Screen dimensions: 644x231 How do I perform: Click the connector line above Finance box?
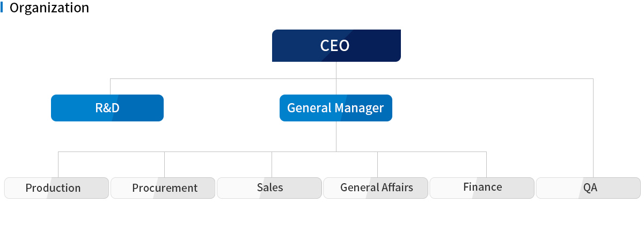486,164
